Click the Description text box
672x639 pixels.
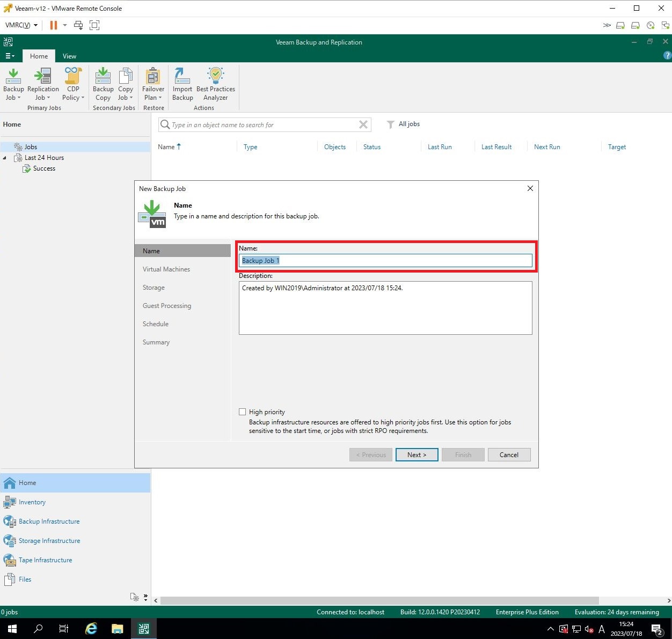coord(385,308)
